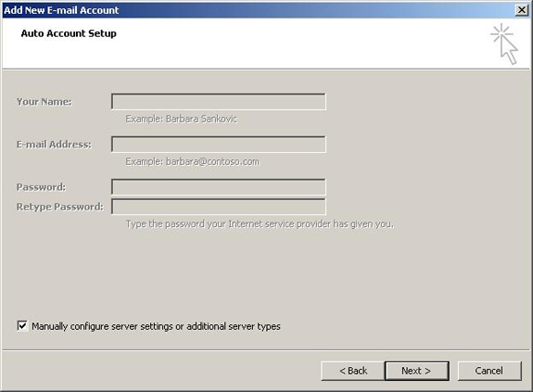Click the 'Your Name:' label

(x=44, y=102)
